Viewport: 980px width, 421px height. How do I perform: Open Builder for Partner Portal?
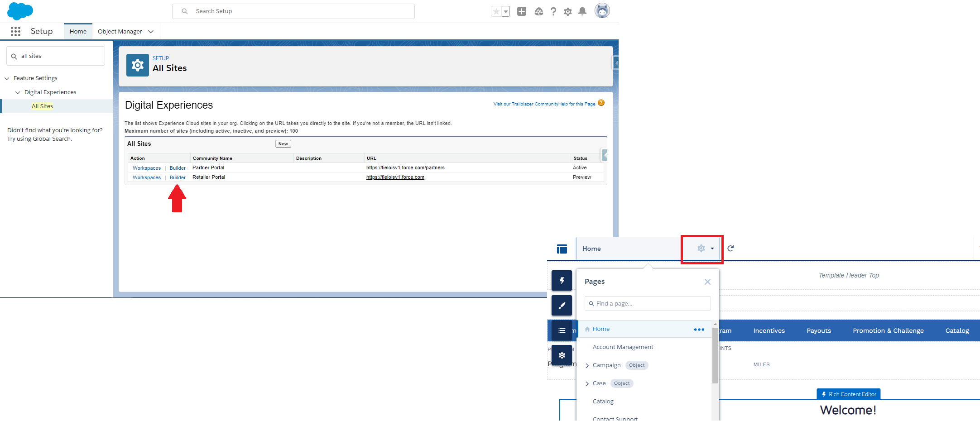click(x=178, y=168)
